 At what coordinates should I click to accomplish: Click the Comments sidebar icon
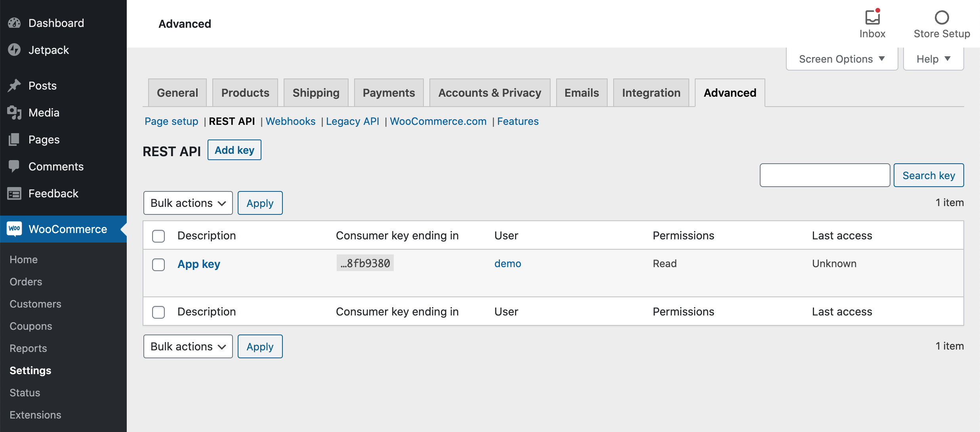pyautogui.click(x=15, y=166)
